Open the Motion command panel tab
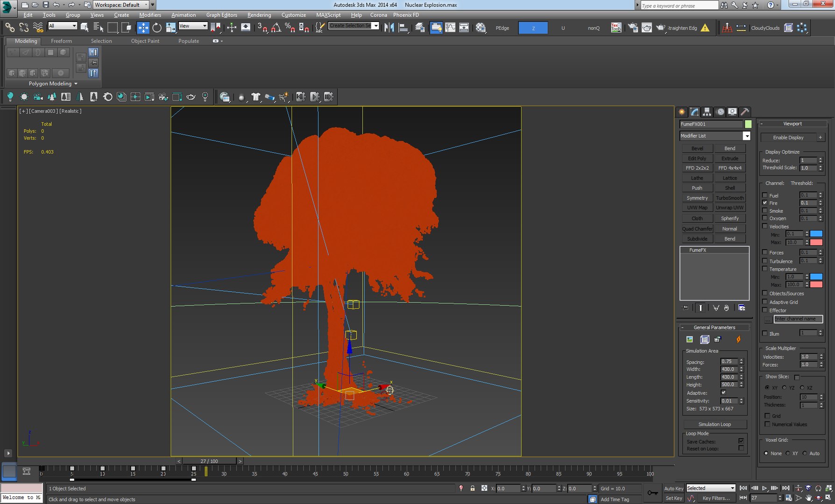 point(720,112)
